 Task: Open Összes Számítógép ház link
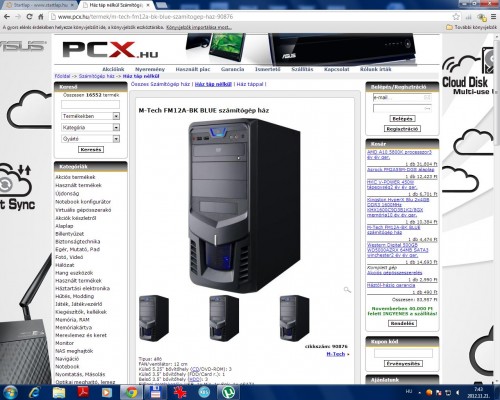pyautogui.click(x=160, y=84)
